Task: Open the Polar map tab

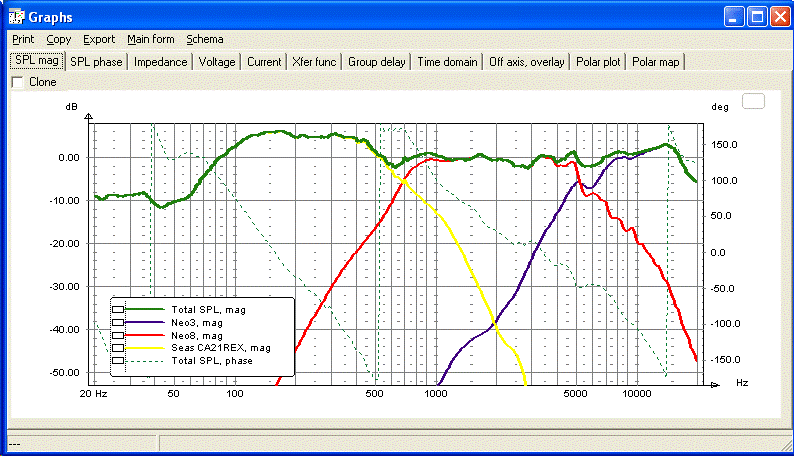Action: click(x=655, y=62)
